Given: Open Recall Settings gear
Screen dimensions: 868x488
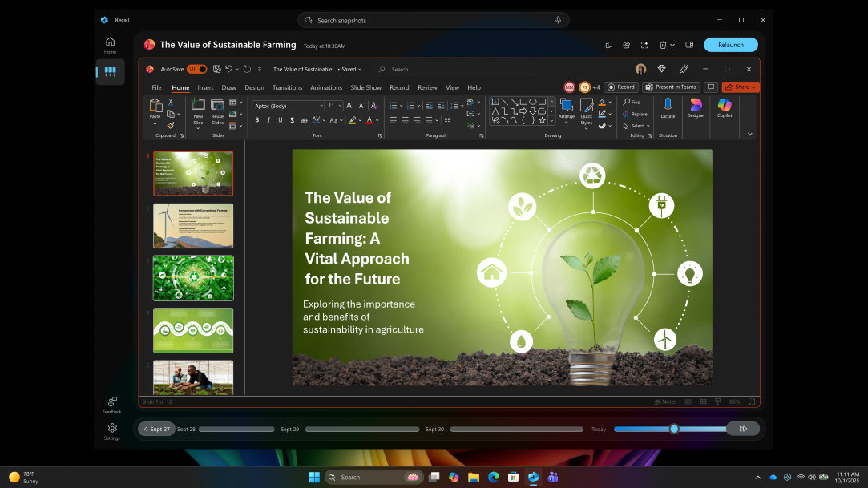Looking at the screenshot, I should [x=112, y=428].
